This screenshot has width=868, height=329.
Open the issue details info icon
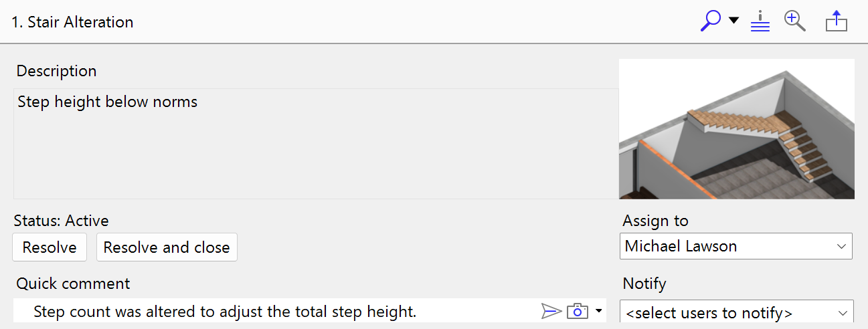760,21
